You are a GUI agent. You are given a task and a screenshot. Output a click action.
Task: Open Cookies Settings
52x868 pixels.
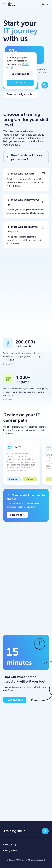[x=20, y=74]
